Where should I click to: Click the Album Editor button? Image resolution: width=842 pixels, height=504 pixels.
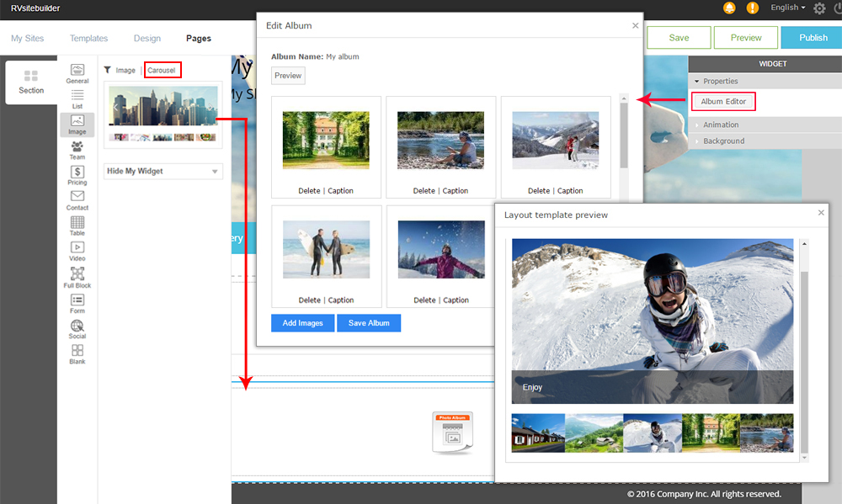point(723,102)
